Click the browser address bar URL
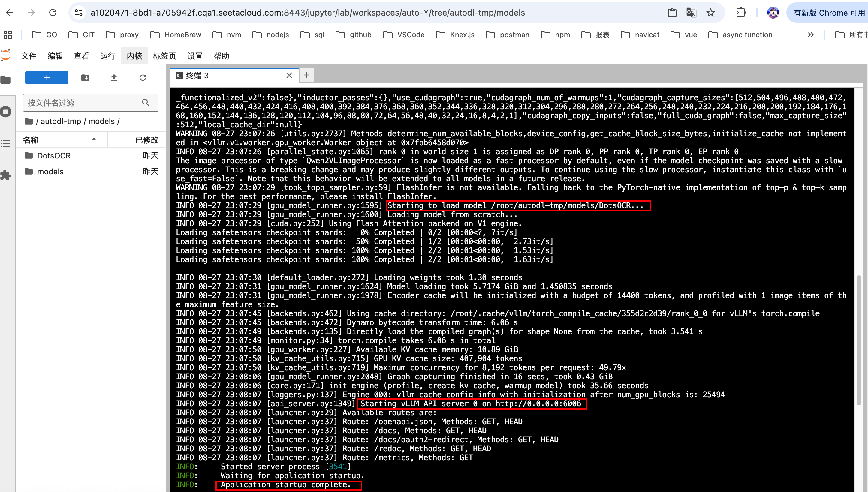Image resolution: width=868 pixels, height=492 pixels. (x=308, y=13)
